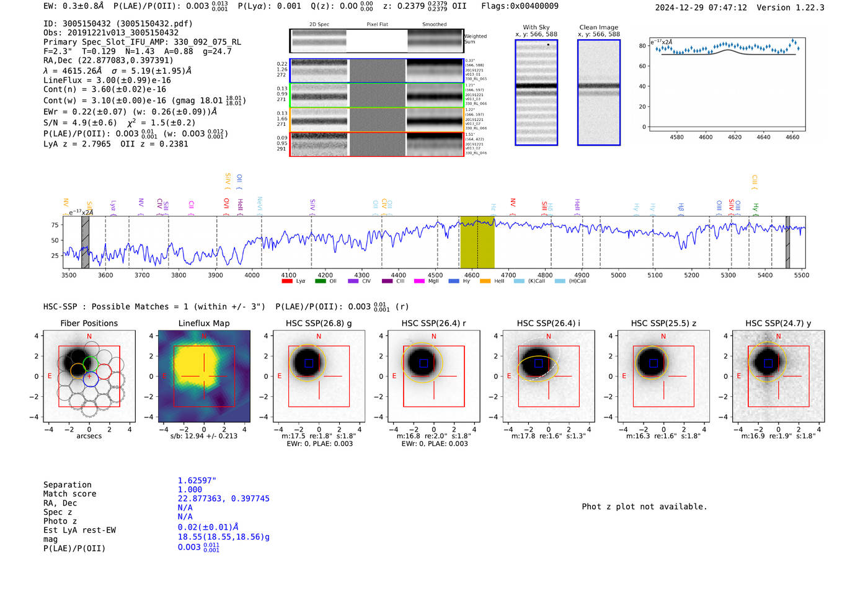Screen dimensions: 868x591
Task: Click the m:16.3 re:1.6" s:1.8" caption
Action: 663,436
